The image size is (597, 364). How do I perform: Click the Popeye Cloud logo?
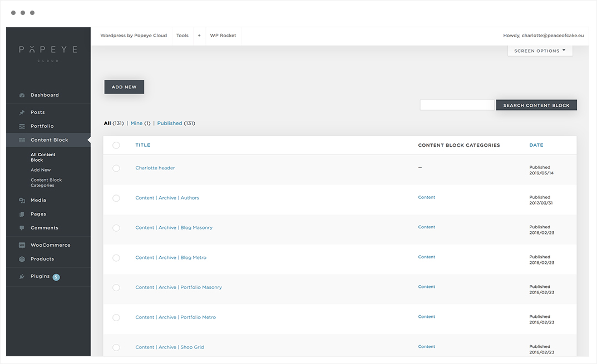(48, 54)
